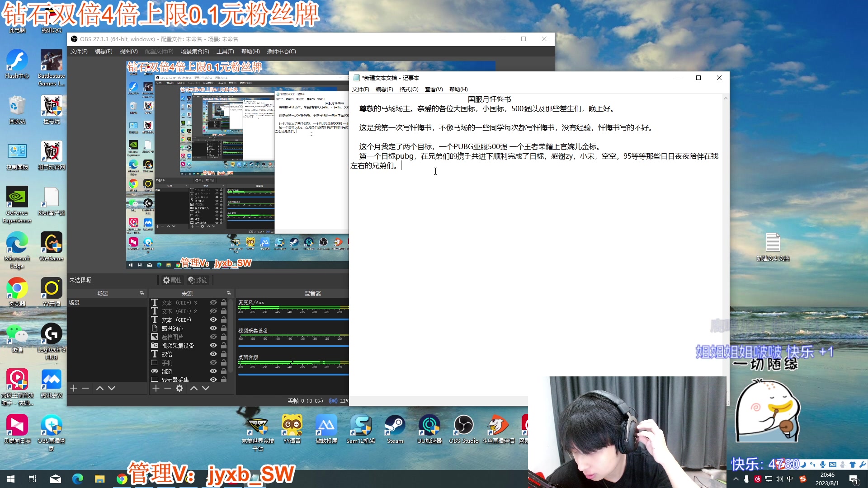Open 微信 WeChat desktop icon
This screenshot has width=868, height=488.
[x=17, y=338]
